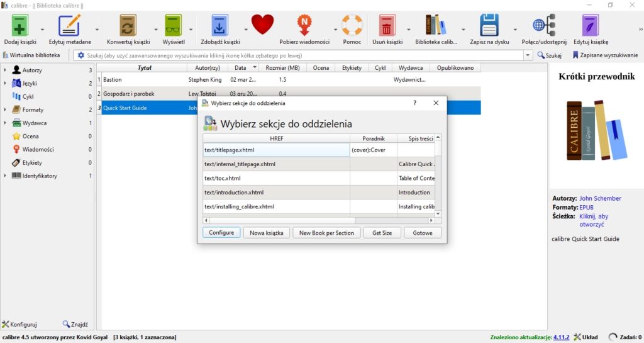644x343 pixels.
Task: Expand the Języki tree node
Action: 5,83
